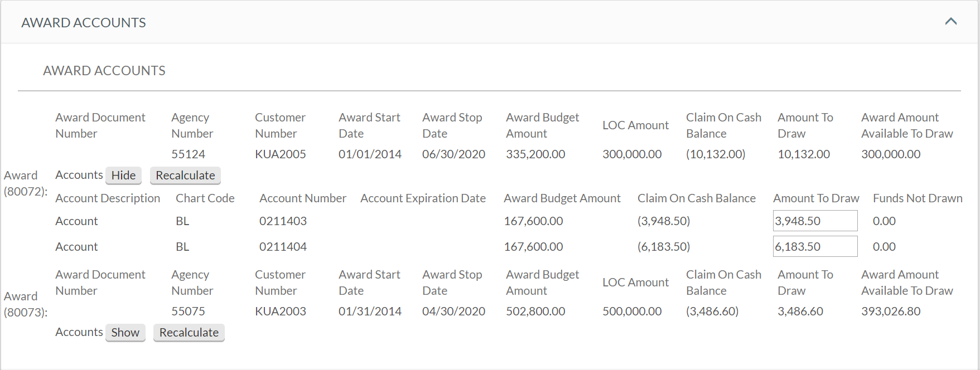Select the 500,000.00 LOC Amount value
The height and width of the screenshot is (370, 980).
(631, 311)
